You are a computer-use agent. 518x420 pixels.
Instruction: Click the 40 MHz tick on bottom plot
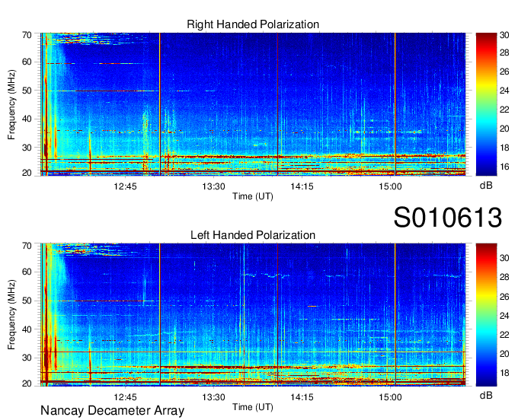coord(27,329)
